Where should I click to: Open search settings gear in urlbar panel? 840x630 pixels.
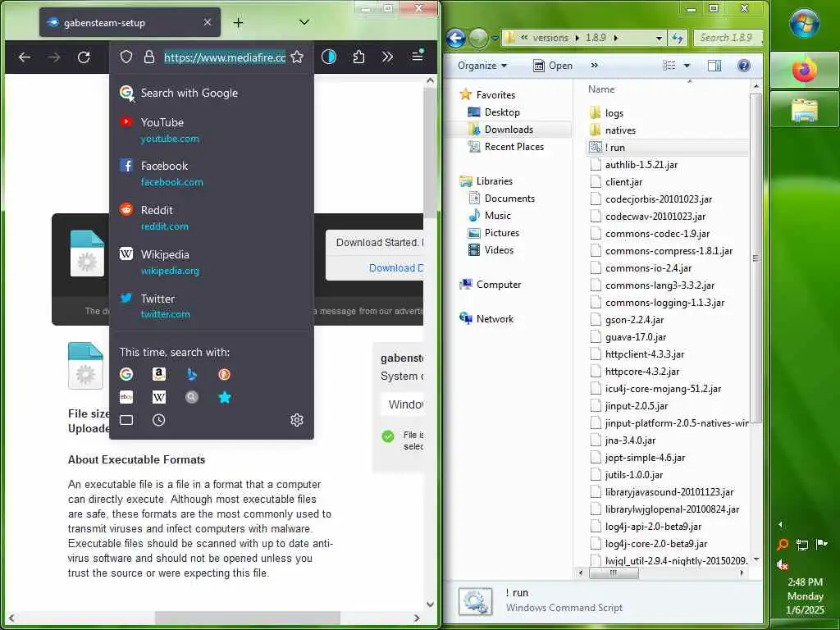click(297, 420)
